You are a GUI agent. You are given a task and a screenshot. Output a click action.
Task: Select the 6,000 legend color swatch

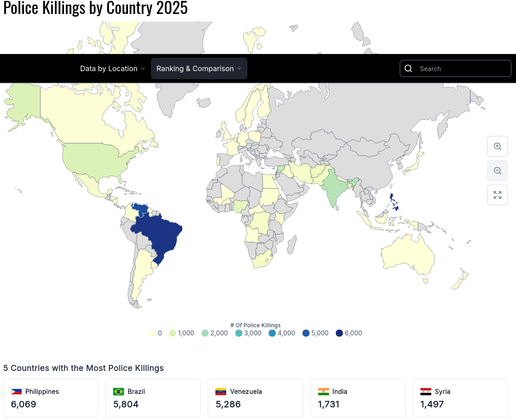339,333
